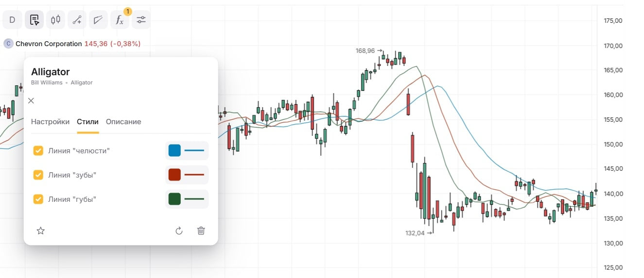Disable the Линия "губы" checkbox
Viewport: 644px width, 278px height.
[38, 199]
